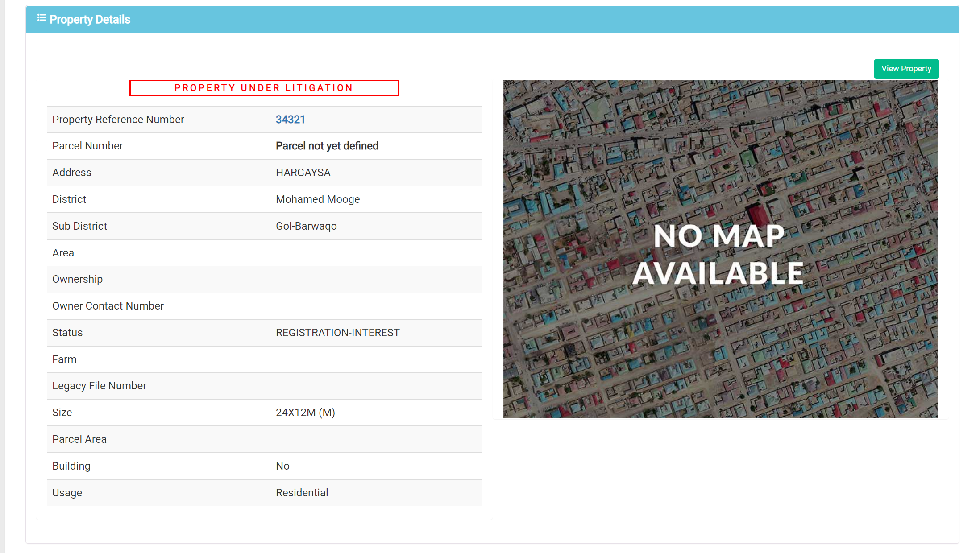
Task: Select the 'Parcel not yet defined' text
Action: pyautogui.click(x=327, y=146)
